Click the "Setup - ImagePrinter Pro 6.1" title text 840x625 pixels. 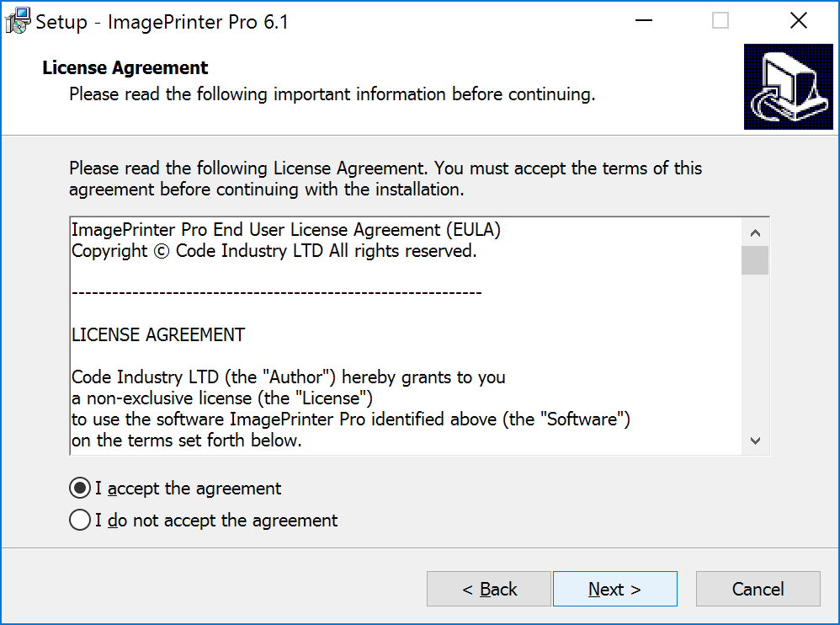[162, 22]
